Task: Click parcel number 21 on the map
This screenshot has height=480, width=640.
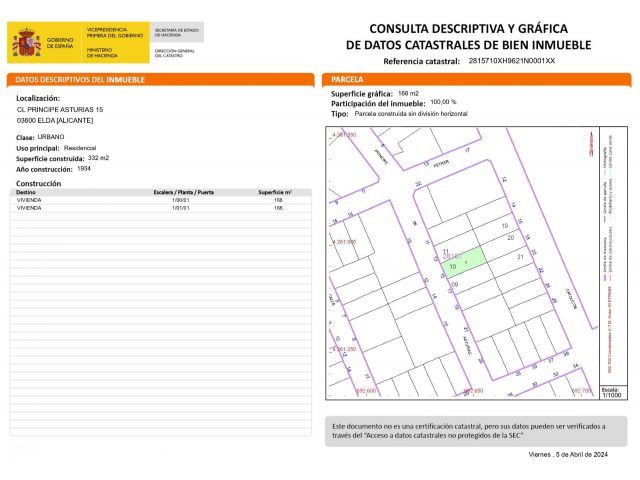Action: coord(520,257)
